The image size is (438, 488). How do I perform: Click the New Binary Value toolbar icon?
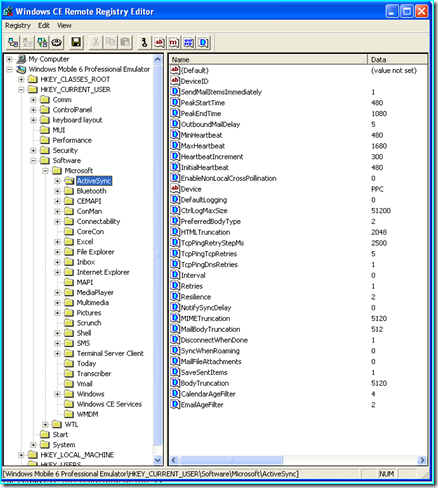188,43
